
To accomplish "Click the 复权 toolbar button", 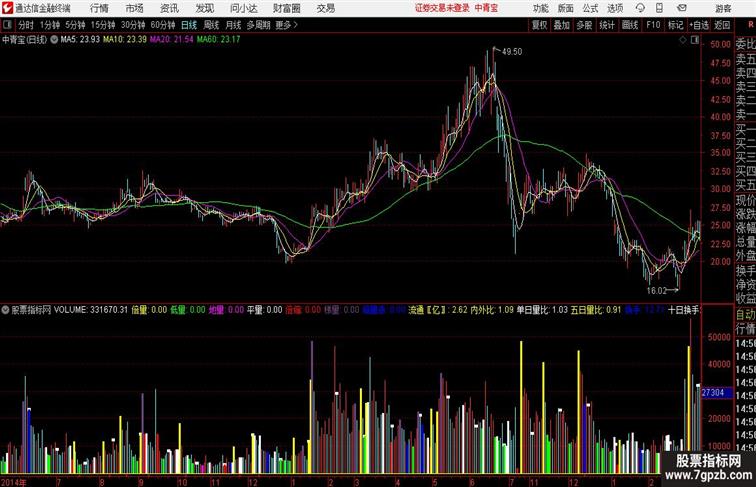I will 539,25.
